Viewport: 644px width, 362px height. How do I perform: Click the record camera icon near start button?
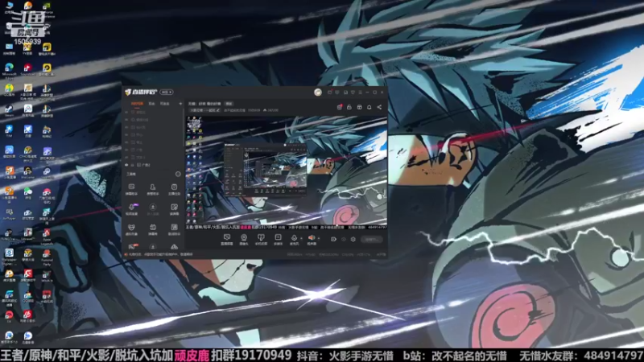tap(333, 239)
